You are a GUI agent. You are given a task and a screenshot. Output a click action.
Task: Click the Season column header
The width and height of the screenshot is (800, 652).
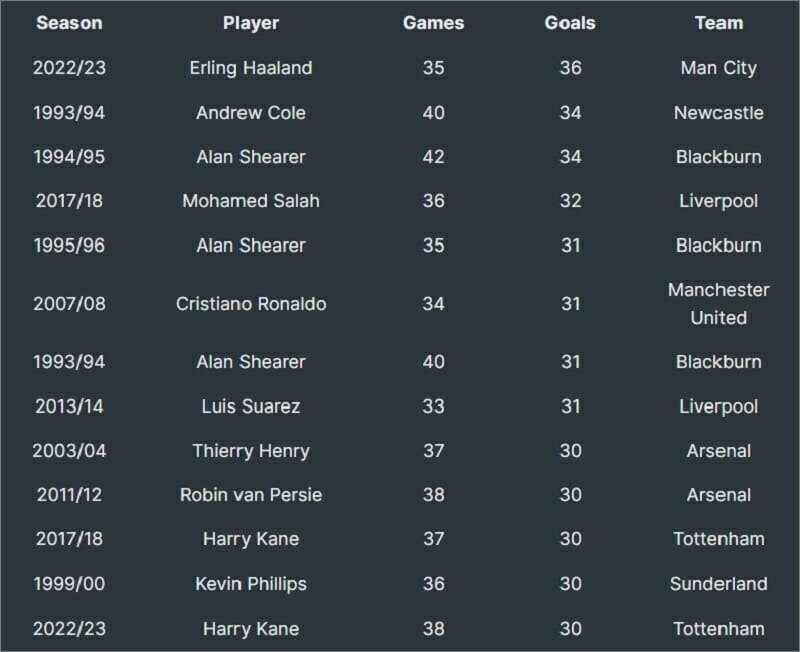click(69, 23)
